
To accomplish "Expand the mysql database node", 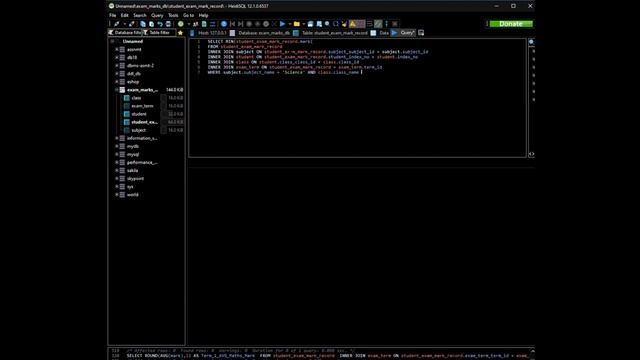I will [117, 154].
